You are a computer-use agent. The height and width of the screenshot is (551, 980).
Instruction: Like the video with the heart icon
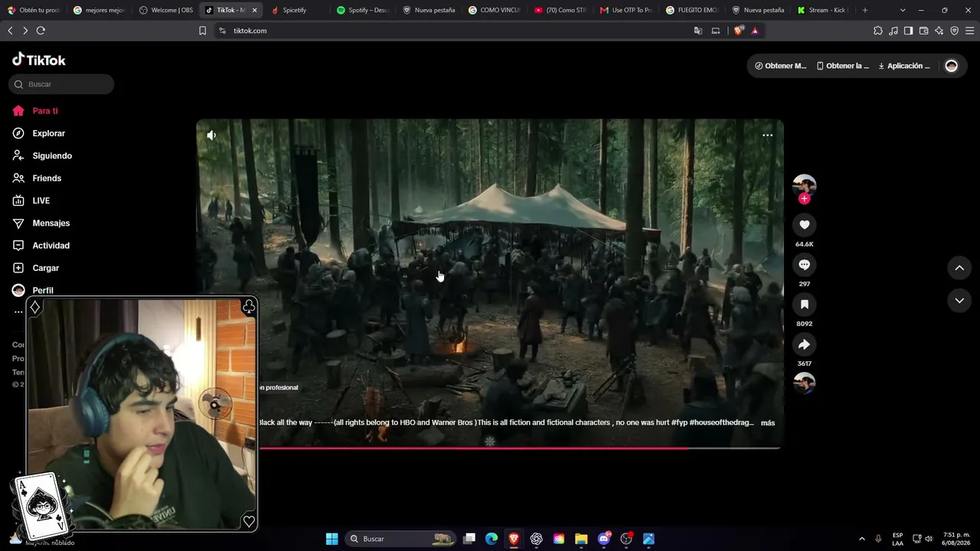[804, 224]
